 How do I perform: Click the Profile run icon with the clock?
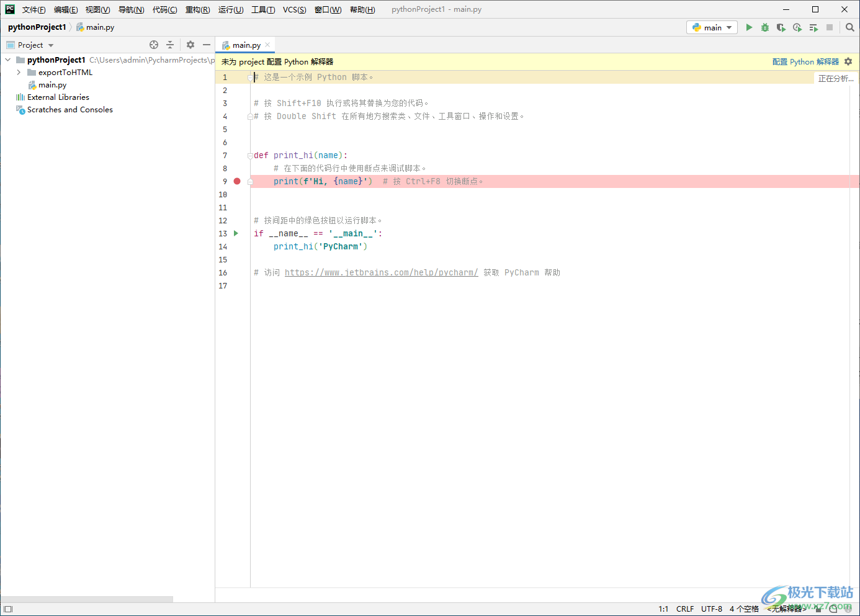tap(797, 27)
